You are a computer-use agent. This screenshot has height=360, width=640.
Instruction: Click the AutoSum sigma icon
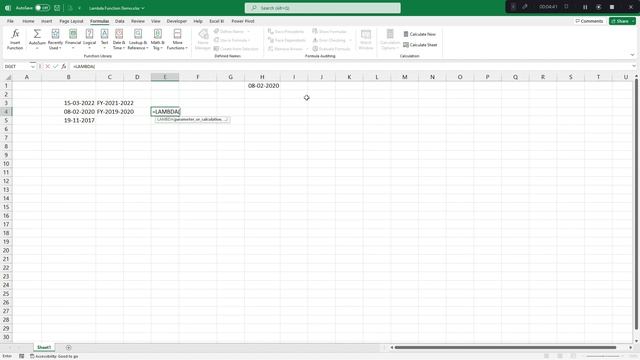[37, 34]
